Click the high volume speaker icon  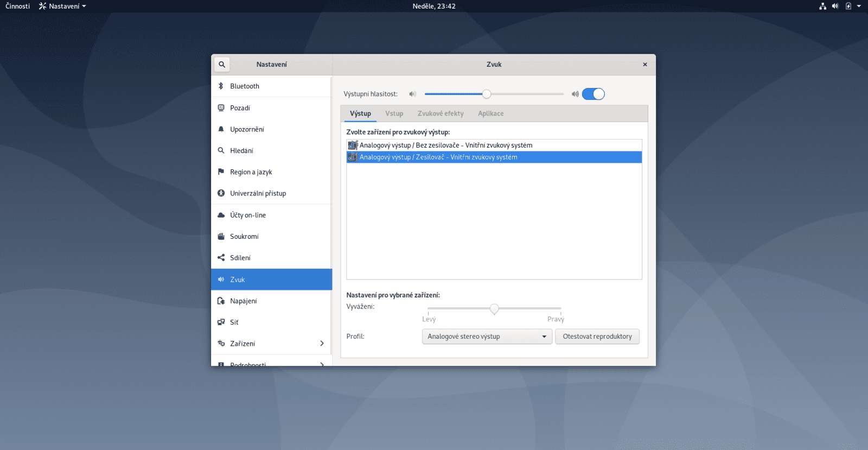tap(575, 94)
